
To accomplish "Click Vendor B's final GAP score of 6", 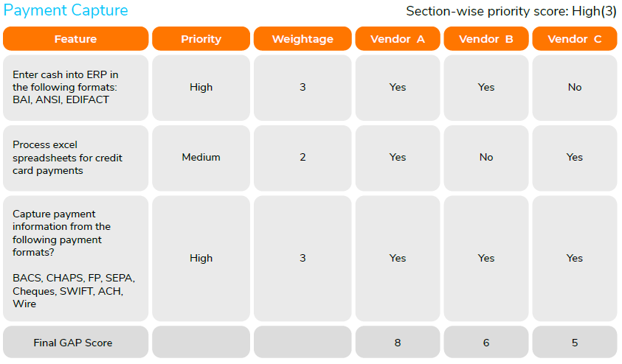I will coord(485,343).
